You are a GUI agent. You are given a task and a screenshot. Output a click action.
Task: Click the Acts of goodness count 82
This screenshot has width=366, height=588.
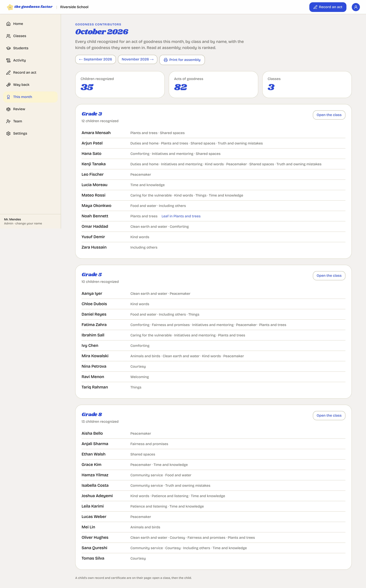pyautogui.click(x=180, y=87)
